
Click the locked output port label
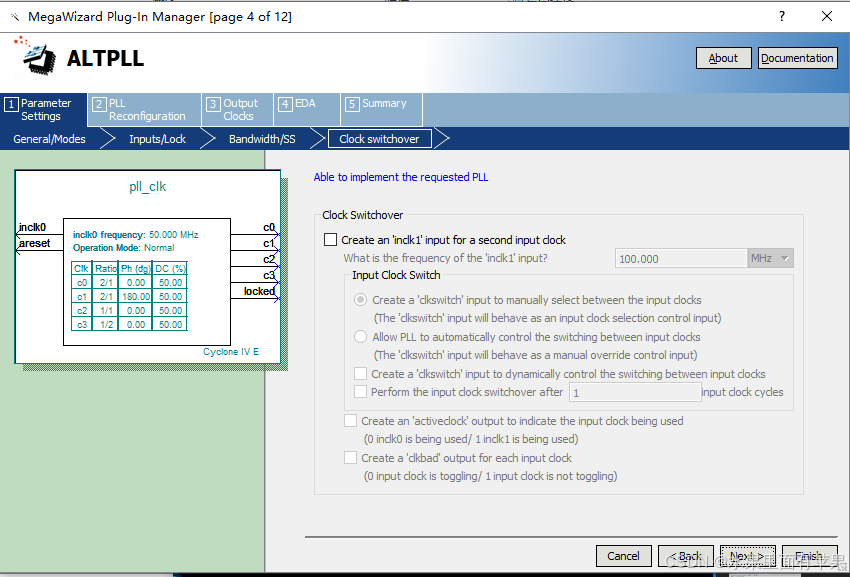point(259,291)
